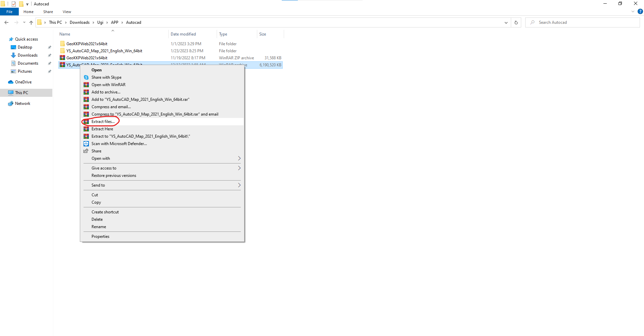This screenshot has width=644, height=336.
Task: Expand the Send to submenu arrow
Action: pyautogui.click(x=239, y=185)
